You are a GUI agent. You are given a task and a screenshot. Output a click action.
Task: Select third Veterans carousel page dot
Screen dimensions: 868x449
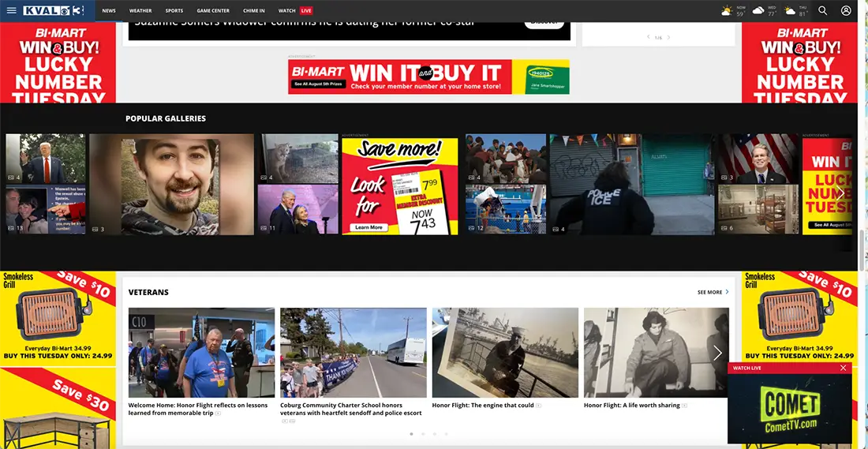(434, 434)
